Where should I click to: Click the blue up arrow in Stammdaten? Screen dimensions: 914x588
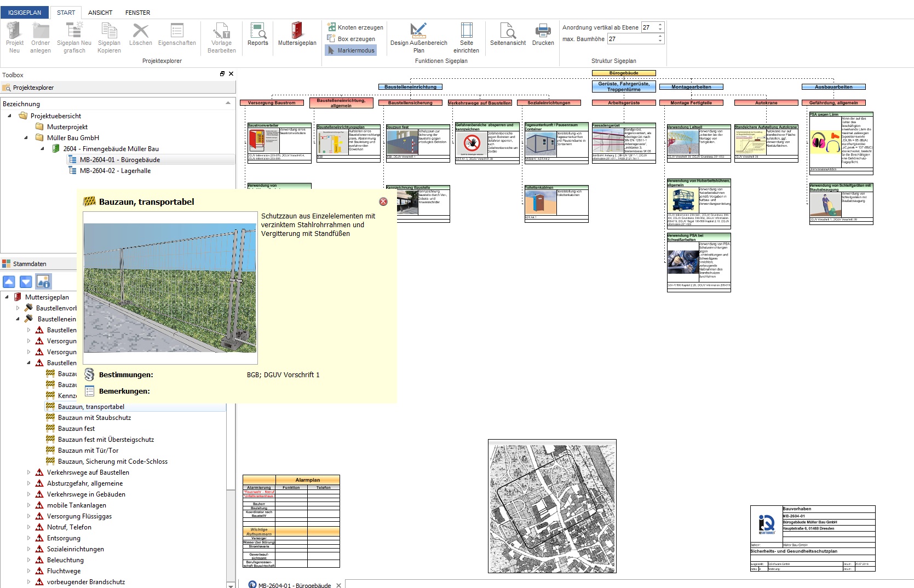pos(9,282)
